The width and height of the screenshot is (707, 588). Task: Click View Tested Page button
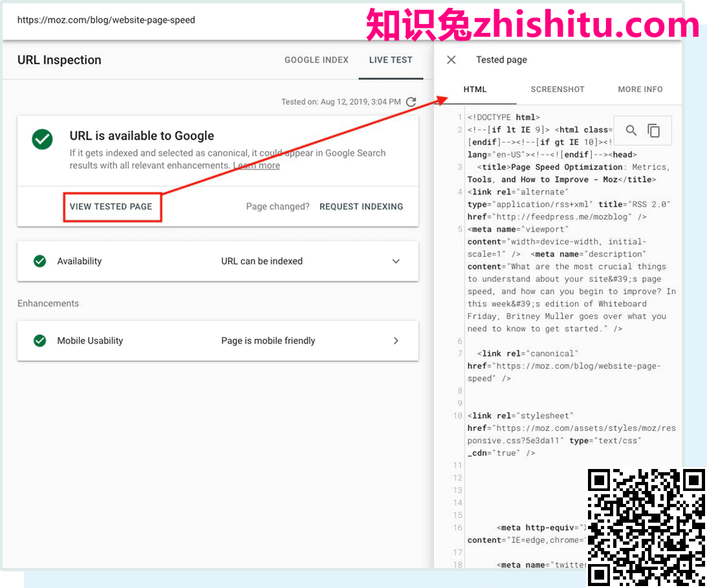pos(111,206)
